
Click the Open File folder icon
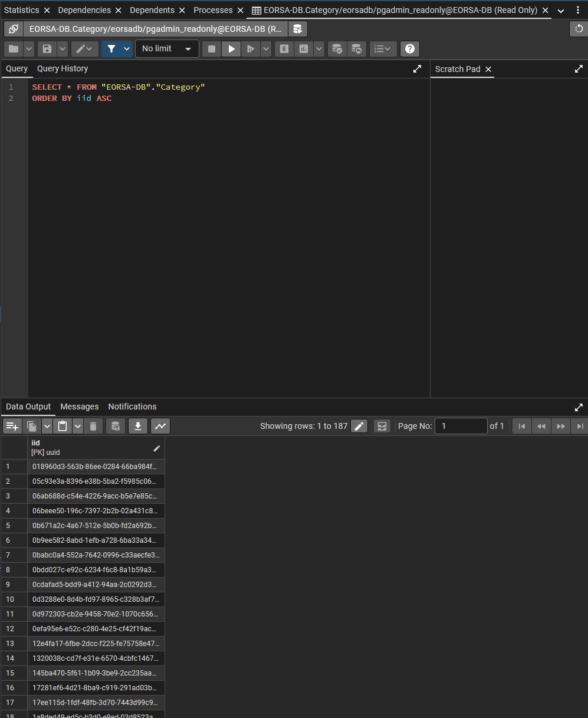(14, 49)
